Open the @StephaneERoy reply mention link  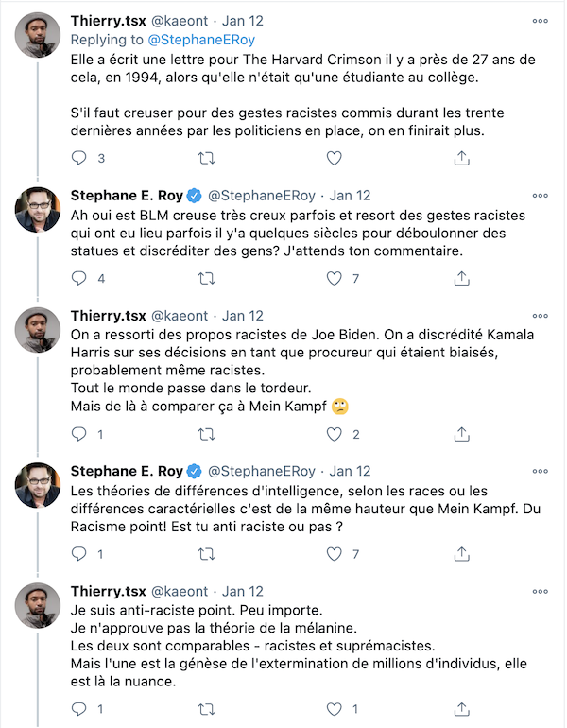coord(201,40)
